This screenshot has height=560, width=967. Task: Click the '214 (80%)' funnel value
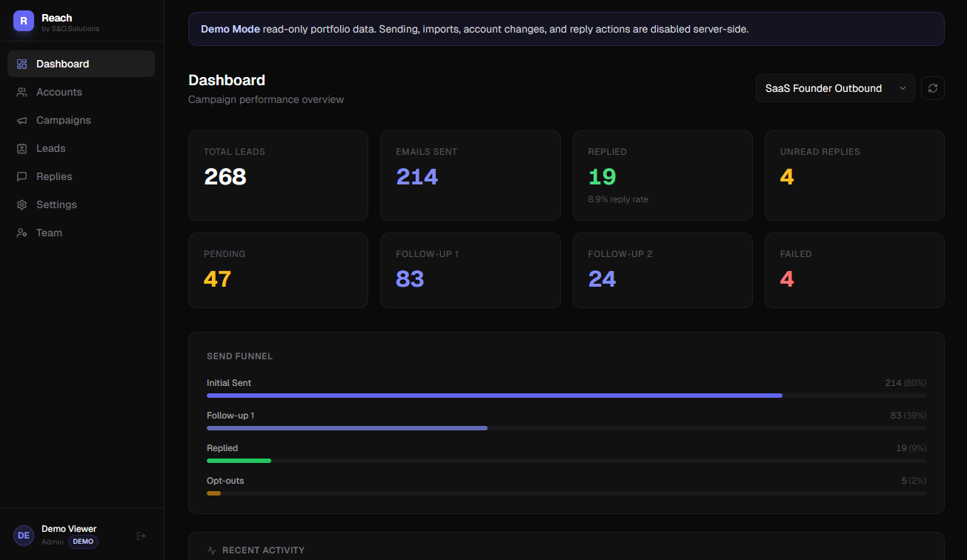tap(905, 383)
